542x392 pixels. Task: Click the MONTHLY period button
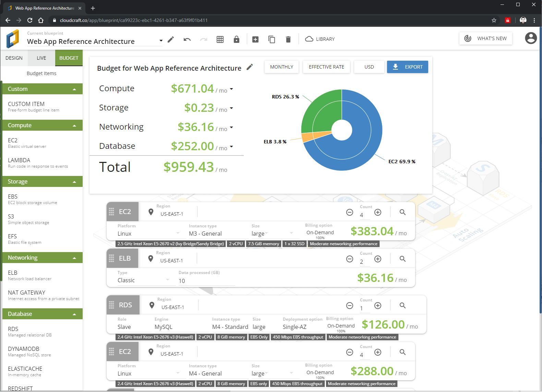(281, 67)
